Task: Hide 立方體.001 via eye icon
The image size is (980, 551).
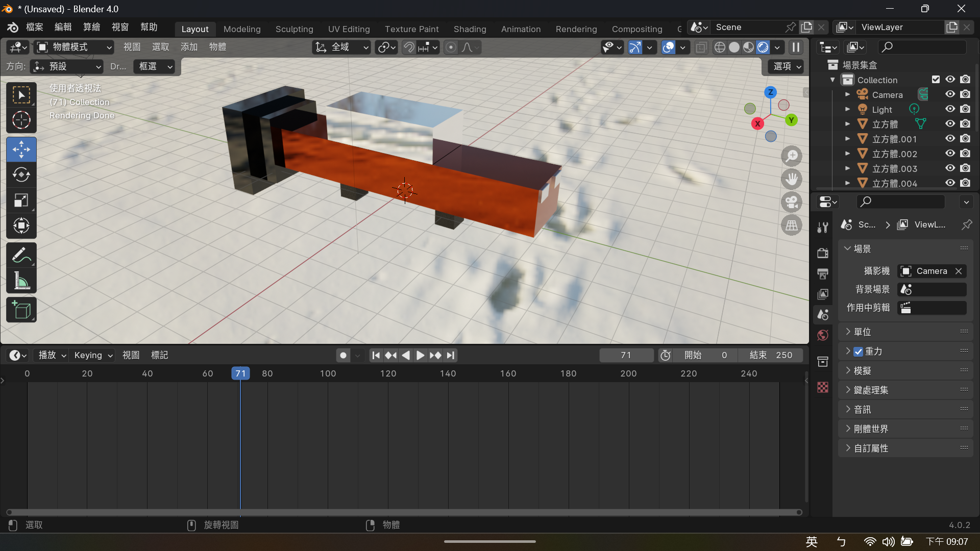Action: pyautogui.click(x=950, y=139)
